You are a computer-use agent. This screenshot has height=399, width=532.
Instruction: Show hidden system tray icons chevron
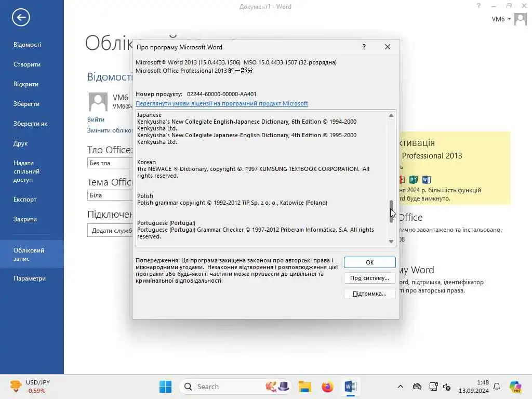(x=401, y=387)
